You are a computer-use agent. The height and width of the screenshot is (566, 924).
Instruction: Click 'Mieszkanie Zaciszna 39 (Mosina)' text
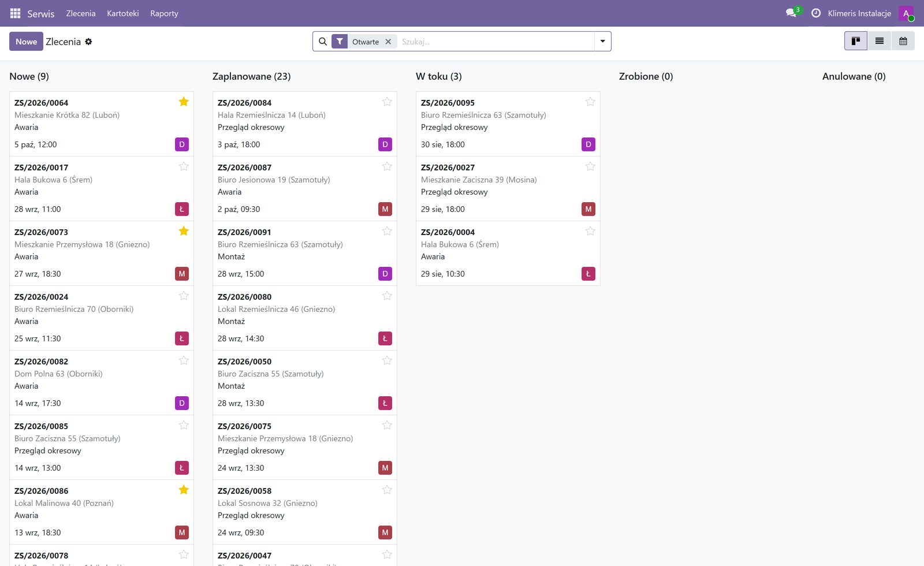[479, 180]
